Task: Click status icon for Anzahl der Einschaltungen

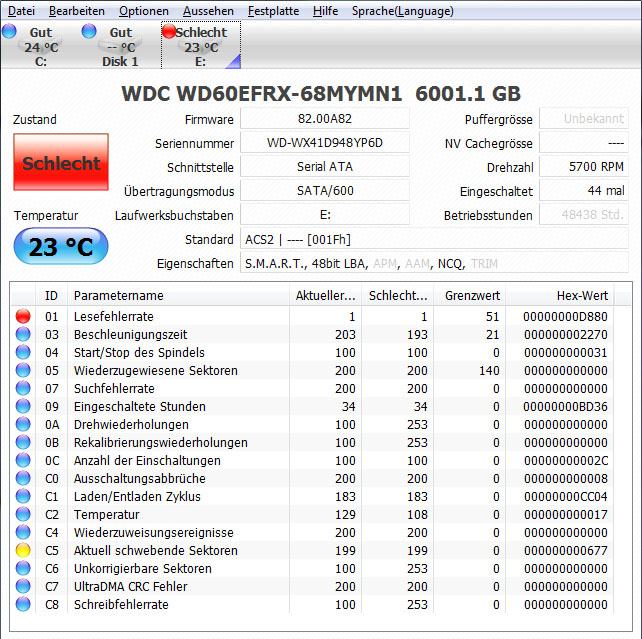Action: point(23,460)
